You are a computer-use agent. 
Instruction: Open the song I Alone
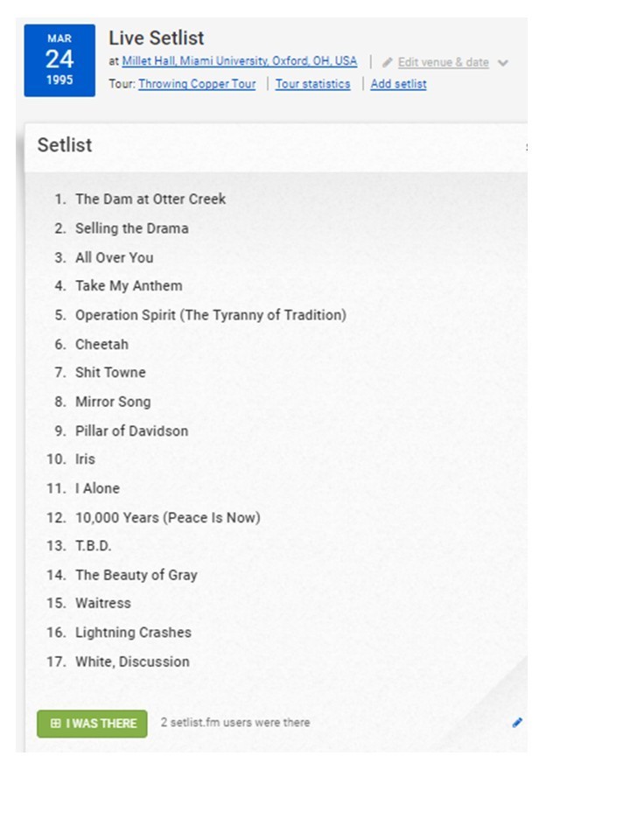[x=97, y=488]
